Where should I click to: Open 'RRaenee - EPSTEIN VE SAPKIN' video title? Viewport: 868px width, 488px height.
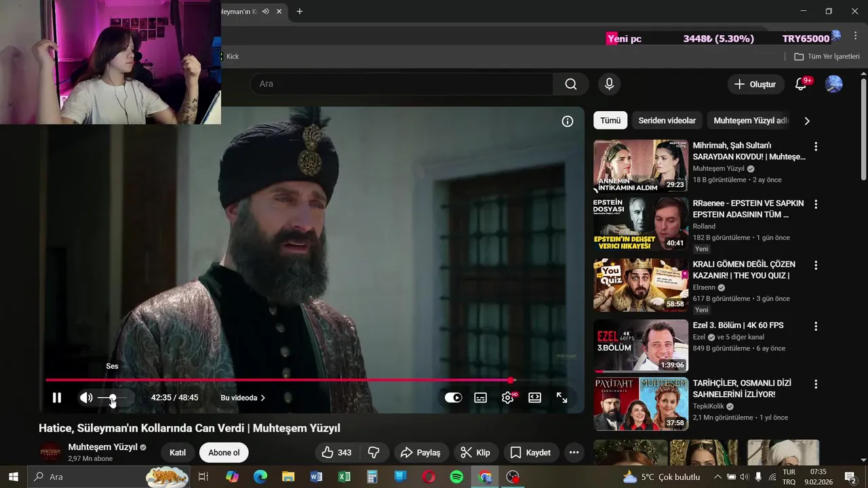748,209
